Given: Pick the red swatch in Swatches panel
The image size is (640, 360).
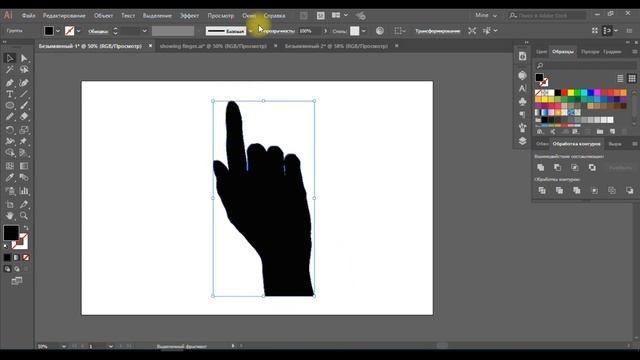Looking at the screenshot, I should coord(564,93).
